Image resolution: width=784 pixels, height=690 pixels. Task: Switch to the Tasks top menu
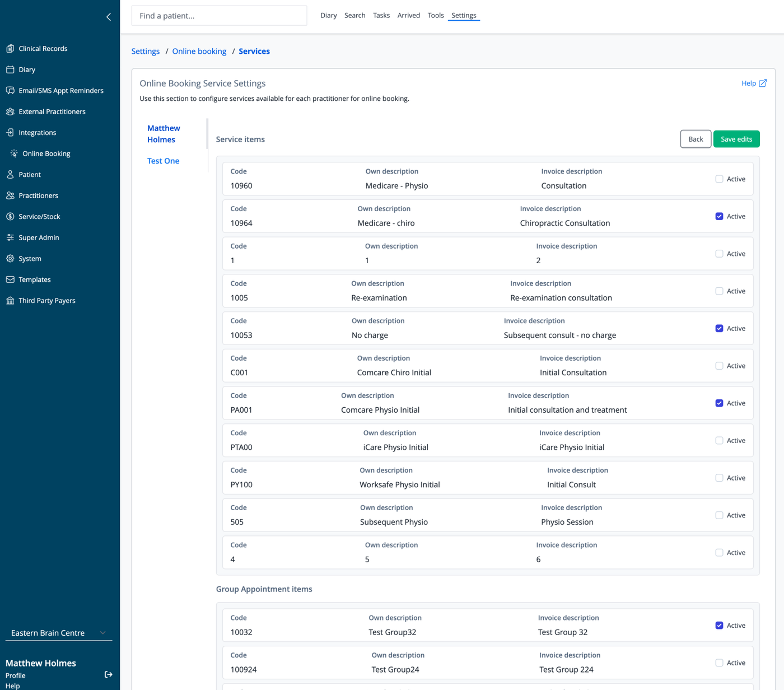click(x=381, y=16)
